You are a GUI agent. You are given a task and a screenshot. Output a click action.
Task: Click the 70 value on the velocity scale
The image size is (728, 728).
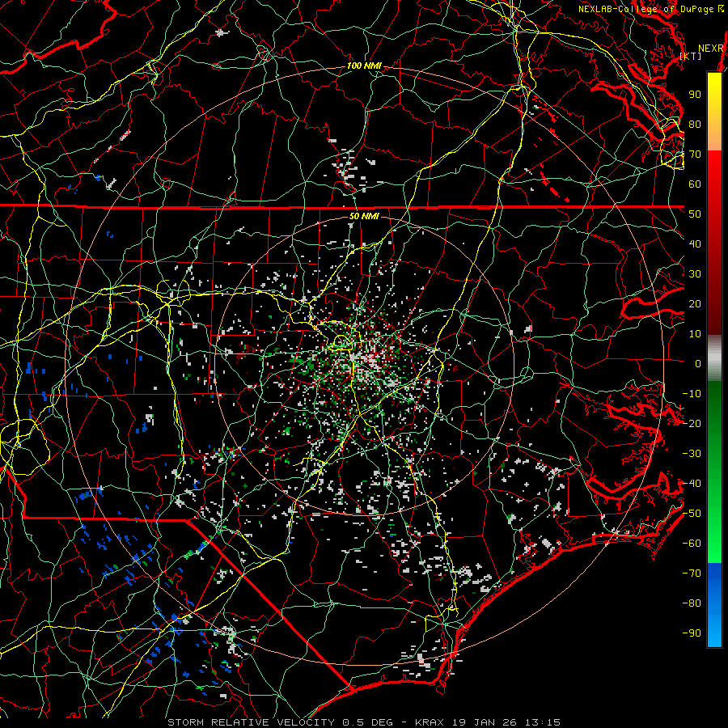pos(695,154)
